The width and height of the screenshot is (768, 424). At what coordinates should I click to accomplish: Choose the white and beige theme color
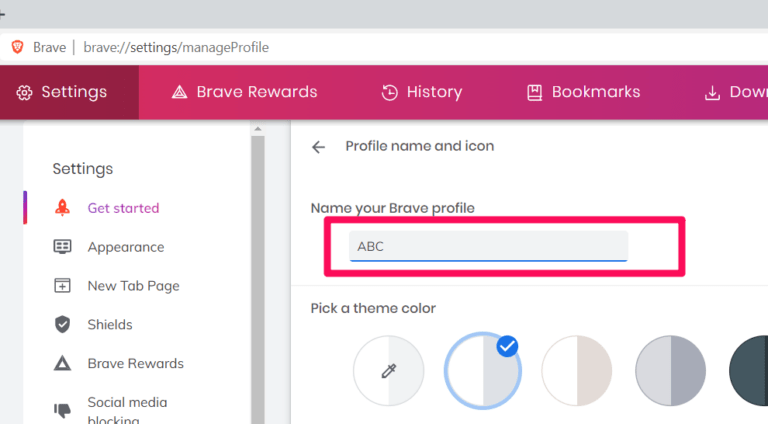(576, 371)
